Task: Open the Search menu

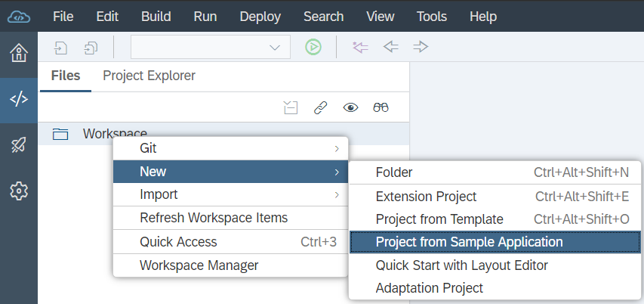Action: 324,17
